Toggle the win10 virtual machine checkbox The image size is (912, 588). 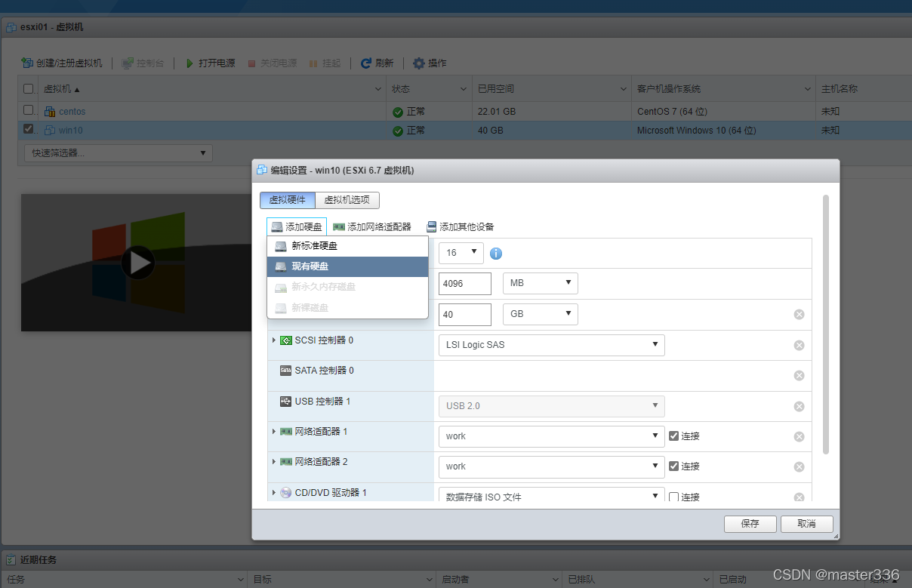point(29,129)
